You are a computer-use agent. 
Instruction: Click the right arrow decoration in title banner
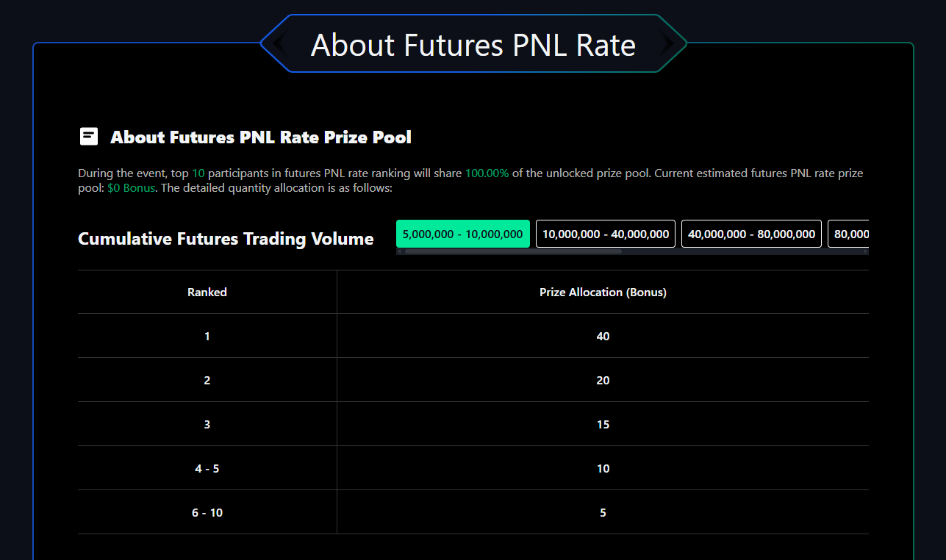pos(667,44)
